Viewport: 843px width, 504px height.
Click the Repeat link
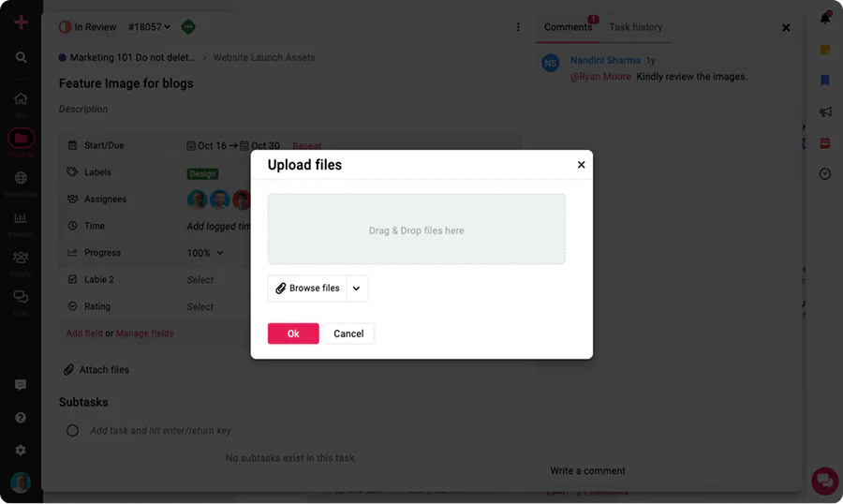tap(306, 146)
